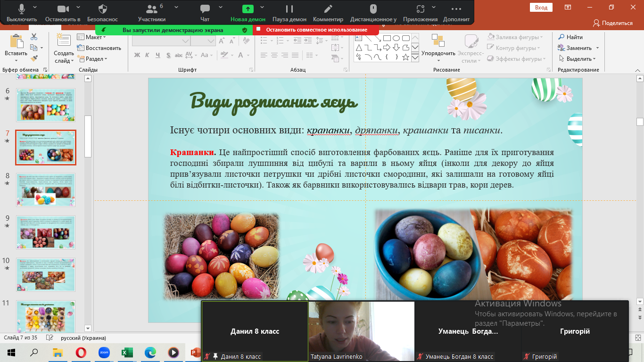Open the font name combo box
Screen dimensions: 644x362
(x=161, y=41)
